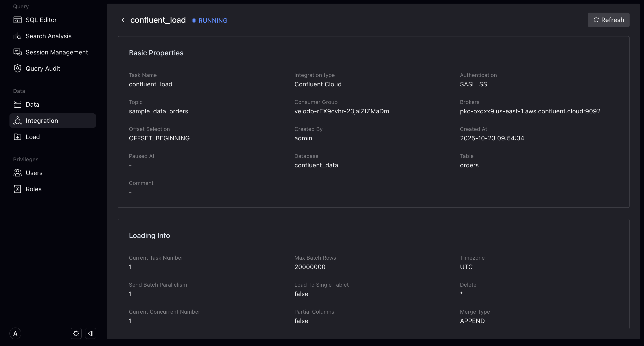Click the Brokers address value

pyautogui.click(x=530, y=111)
